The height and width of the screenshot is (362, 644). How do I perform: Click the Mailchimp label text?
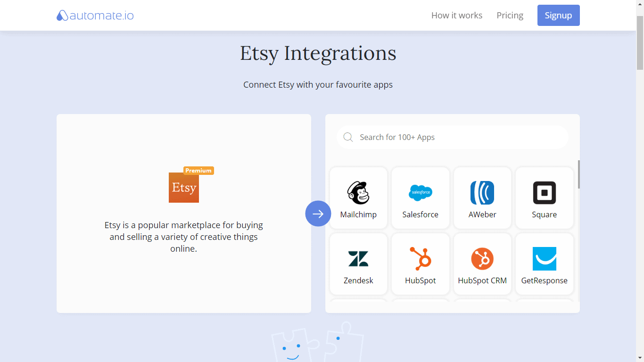click(358, 214)
